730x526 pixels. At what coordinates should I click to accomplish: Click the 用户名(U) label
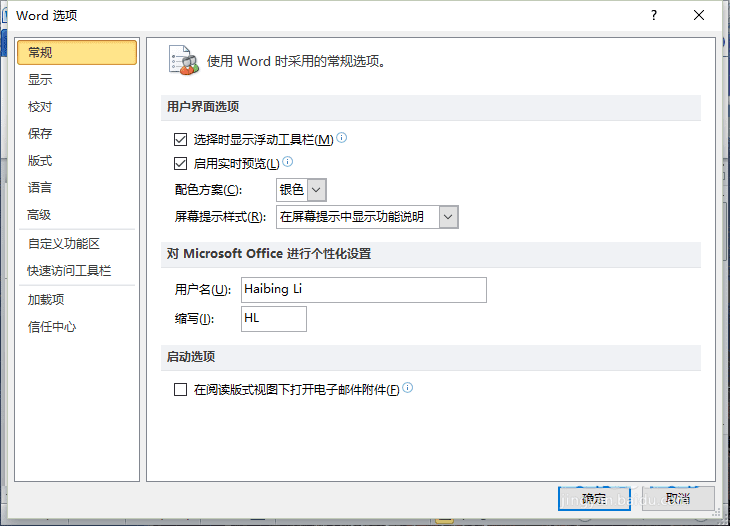coord(203,290)
